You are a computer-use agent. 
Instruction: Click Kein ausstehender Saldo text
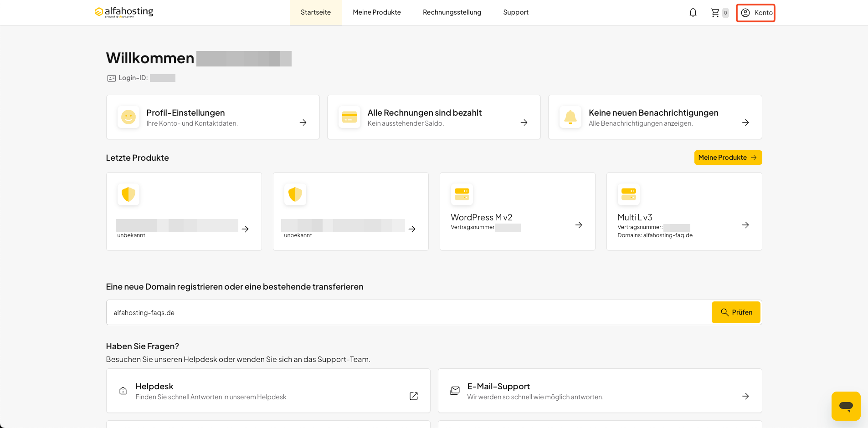(x=406, y=123)
